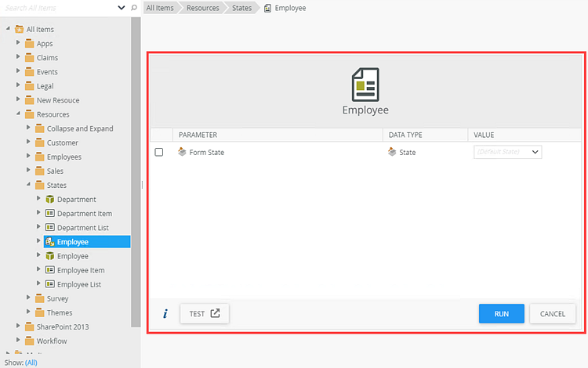The width and height of the screenshot is (588, 368).
Task: Click the Form State parameter text
Action: click(207, 153)
